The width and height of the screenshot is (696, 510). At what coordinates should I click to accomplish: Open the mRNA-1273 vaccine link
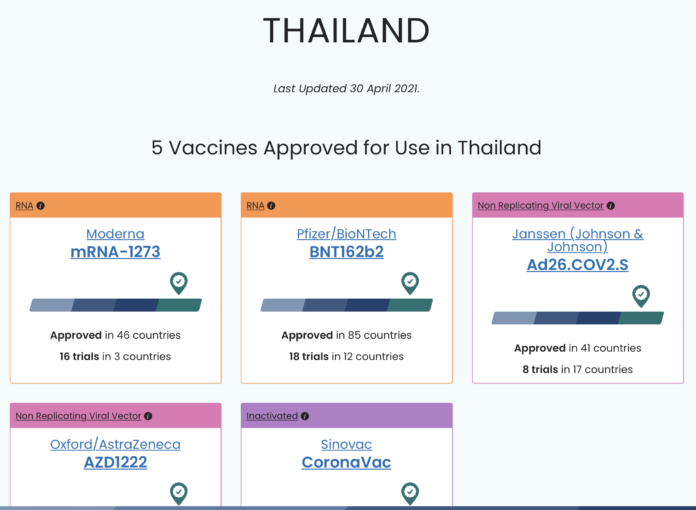click(x=115, y=252)
